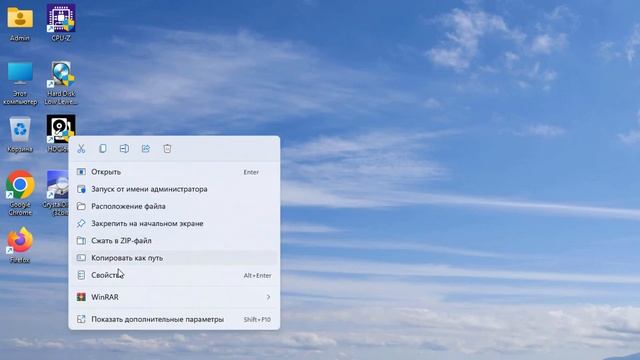The image size is (640, 360).
Task: Open Свойства from the context menu
Action: 174,275
